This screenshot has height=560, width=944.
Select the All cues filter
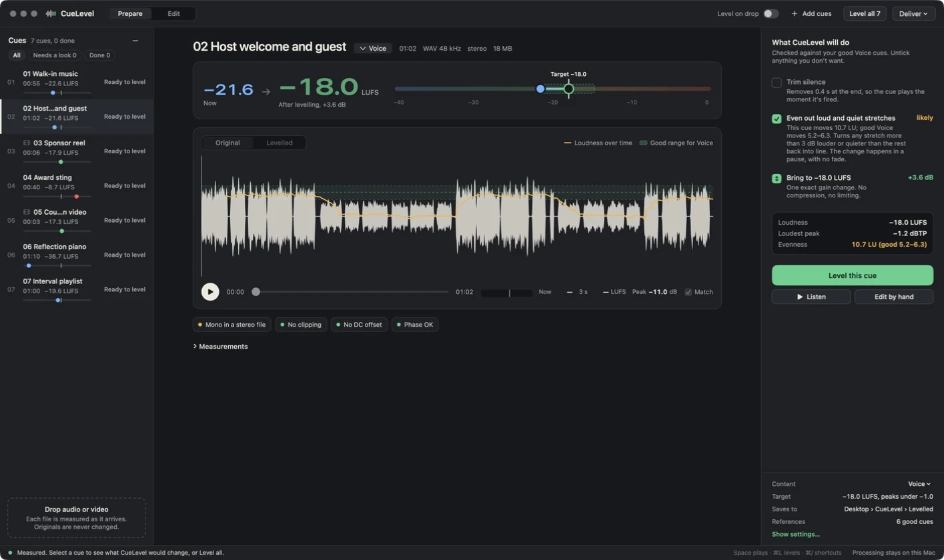tap(17, 55)
